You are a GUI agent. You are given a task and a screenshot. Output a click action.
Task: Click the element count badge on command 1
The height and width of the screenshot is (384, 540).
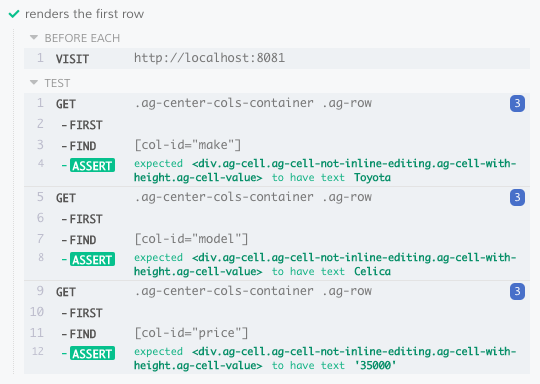[517, 103]
